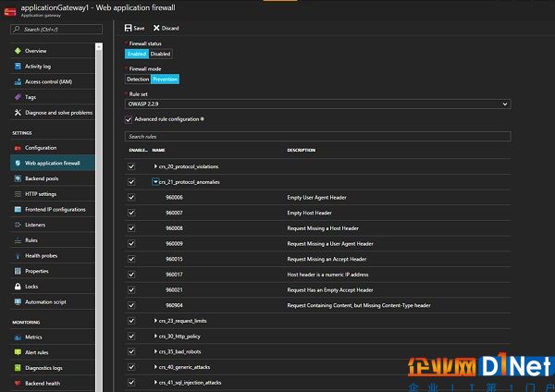555x392 pixels.
Task: Switch Firewall mode to Detection
Action: point(138,80)
